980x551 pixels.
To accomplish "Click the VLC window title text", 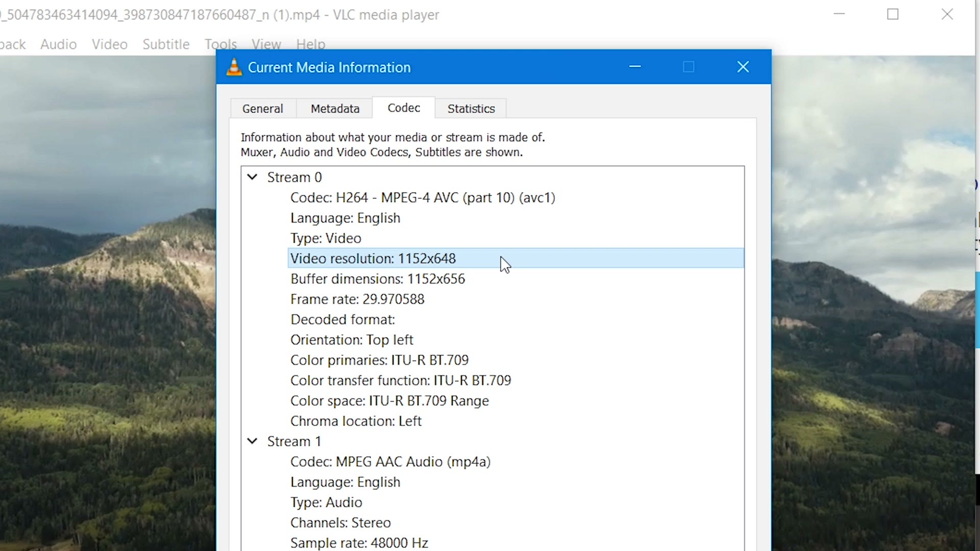I will (x=219, y=15).
